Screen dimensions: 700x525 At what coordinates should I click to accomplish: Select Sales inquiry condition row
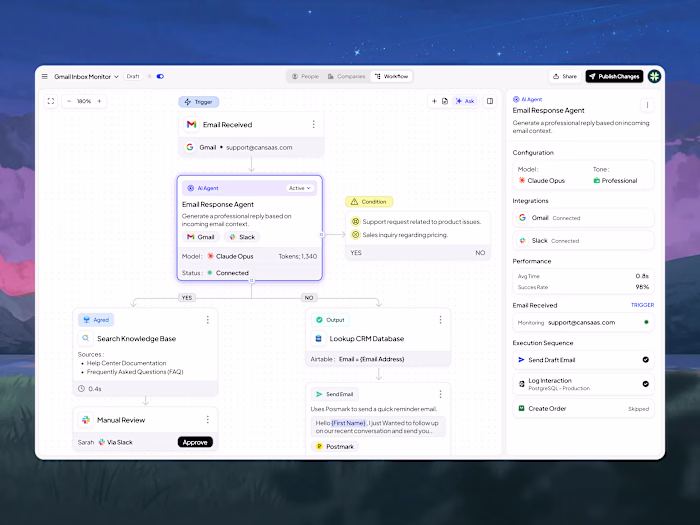tap(400, 235)
